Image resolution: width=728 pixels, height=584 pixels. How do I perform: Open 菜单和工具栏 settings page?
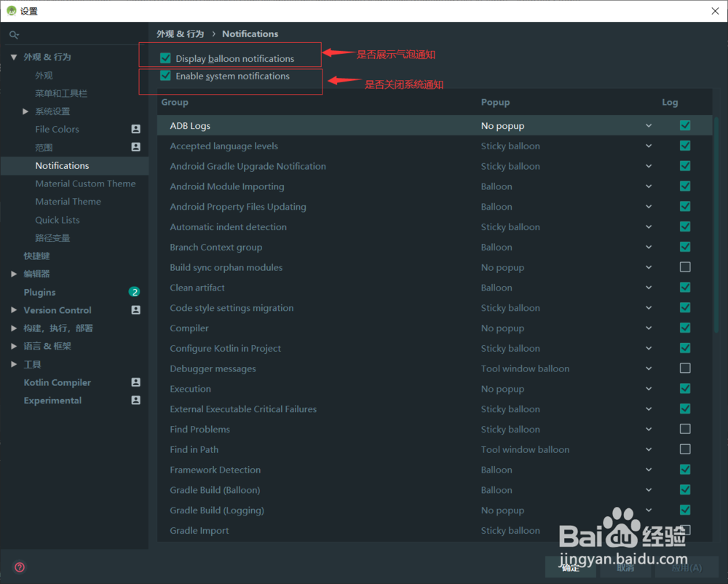click(61, 93)
